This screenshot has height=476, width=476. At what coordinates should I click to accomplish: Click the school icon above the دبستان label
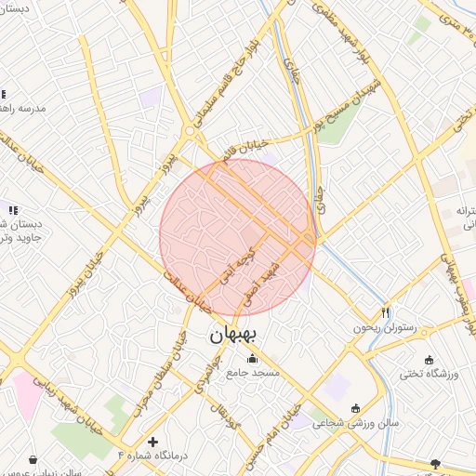[x=13, y=210]
